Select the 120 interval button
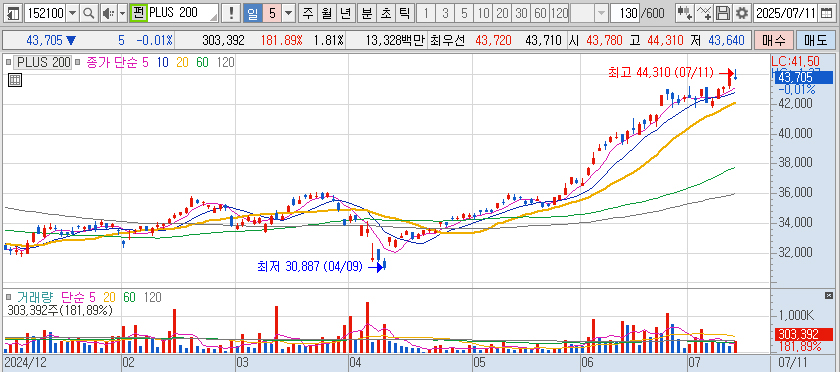The width and height of the screenshot is (840, 372). point(559,13)
